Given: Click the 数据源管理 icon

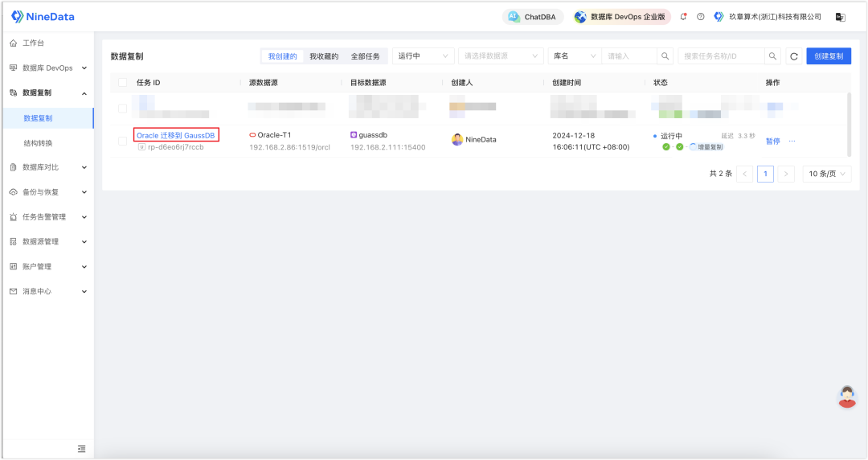Looking at the screenshot, I should (14, 241).
